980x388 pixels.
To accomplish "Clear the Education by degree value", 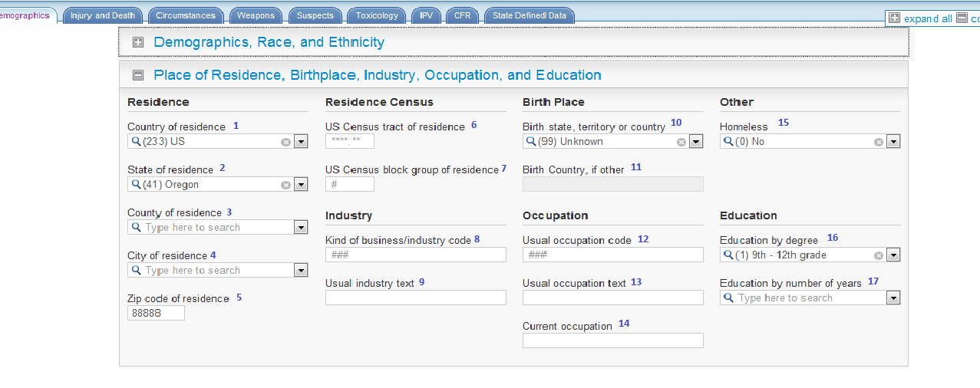I will point(879,255).
